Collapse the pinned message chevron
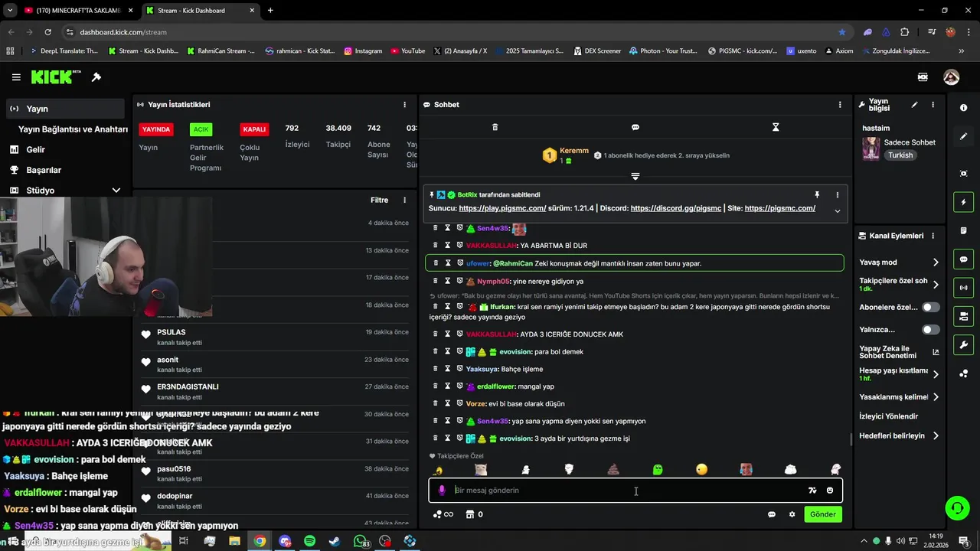This screenshot has height=551, width=980. click(837, 210)
